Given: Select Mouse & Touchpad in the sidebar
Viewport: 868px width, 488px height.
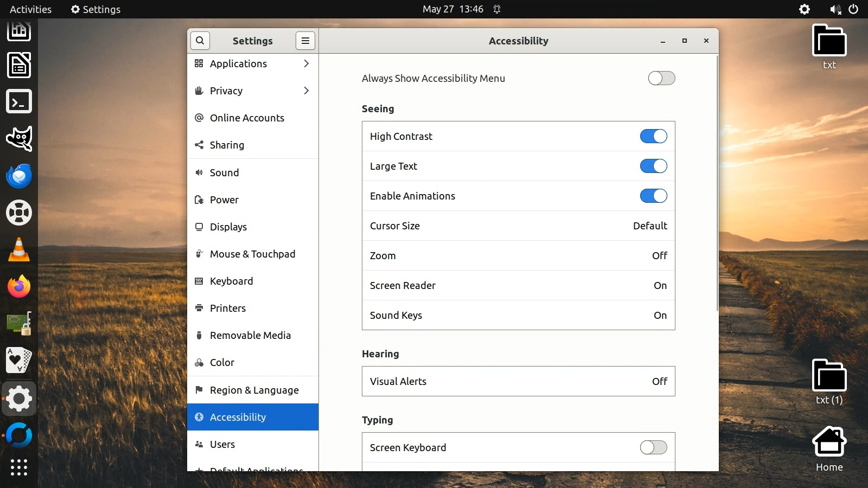Looking at the screenshot, I should pyautogui.click(x=252, y=254).
